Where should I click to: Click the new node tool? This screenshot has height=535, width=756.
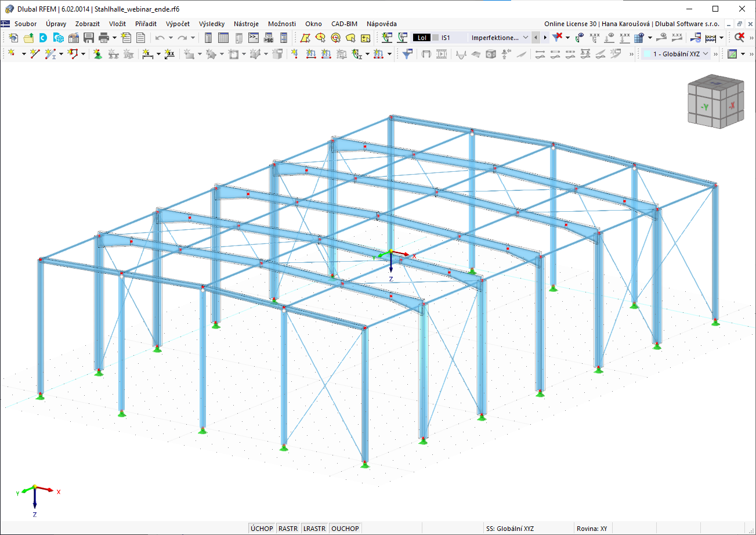[x=12, y=54]
